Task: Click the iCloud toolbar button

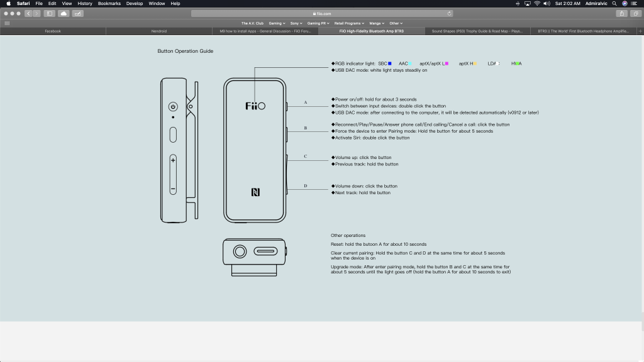Action: 64,14
